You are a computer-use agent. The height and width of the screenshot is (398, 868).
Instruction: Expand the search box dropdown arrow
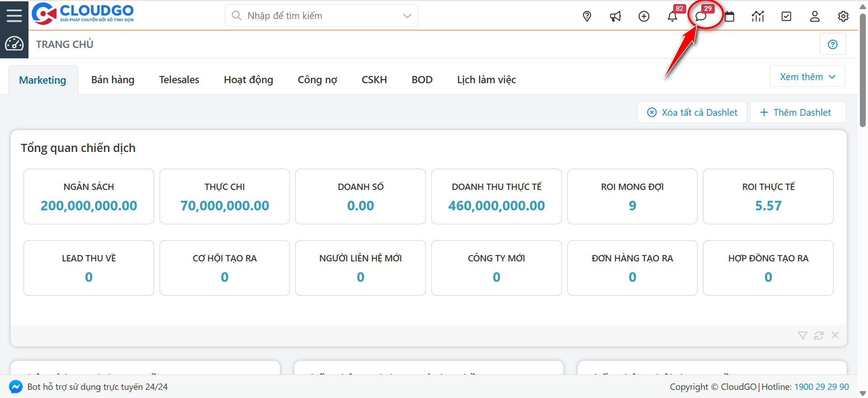coord(407,16)
